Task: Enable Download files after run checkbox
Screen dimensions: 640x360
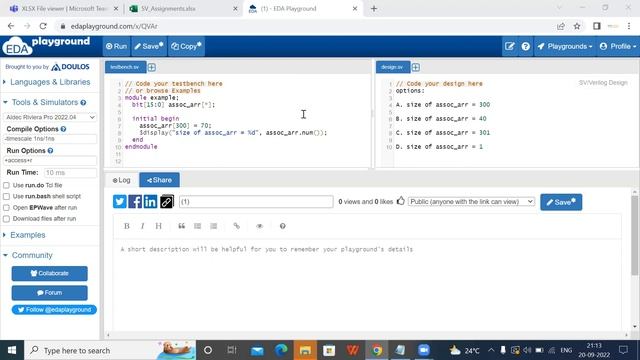Action: tap(7, 219)
